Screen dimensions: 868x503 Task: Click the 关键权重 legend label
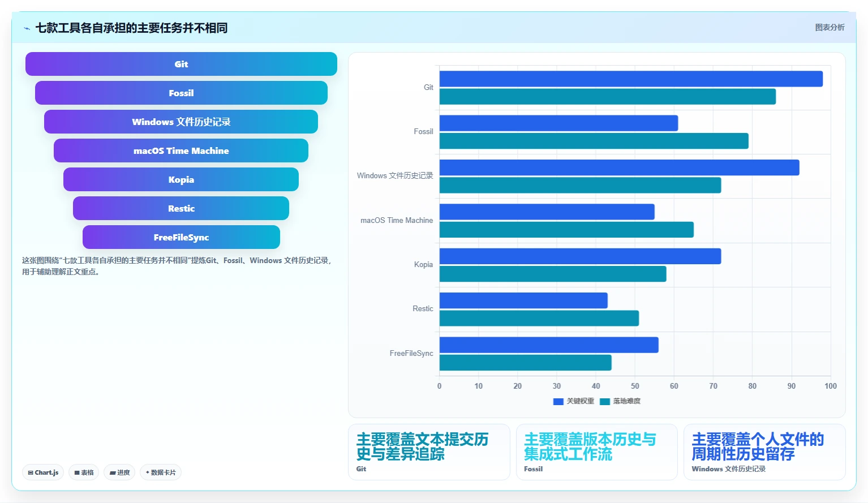click(x=581, y=401)
